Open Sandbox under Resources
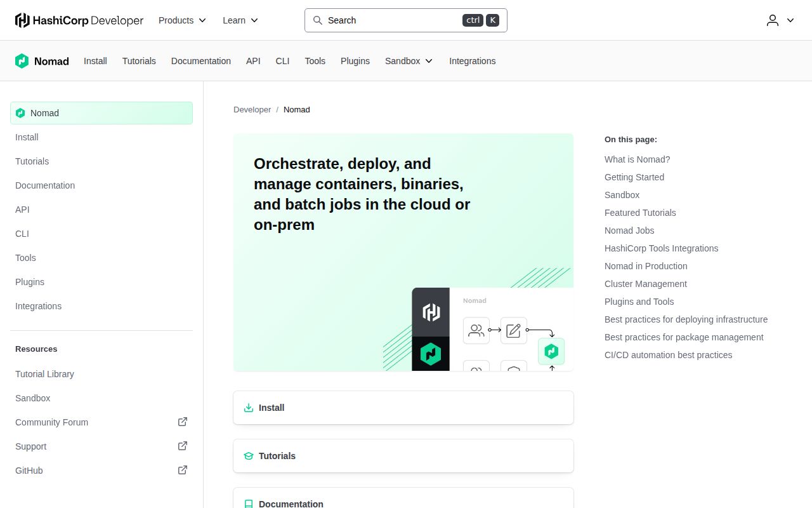 pyautogui.click(x=101, y=398)
